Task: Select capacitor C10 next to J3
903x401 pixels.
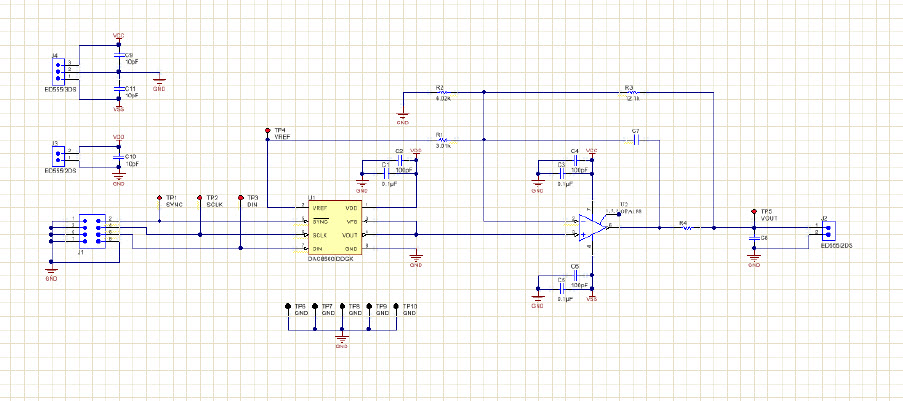Action: [x=118, y=160]
